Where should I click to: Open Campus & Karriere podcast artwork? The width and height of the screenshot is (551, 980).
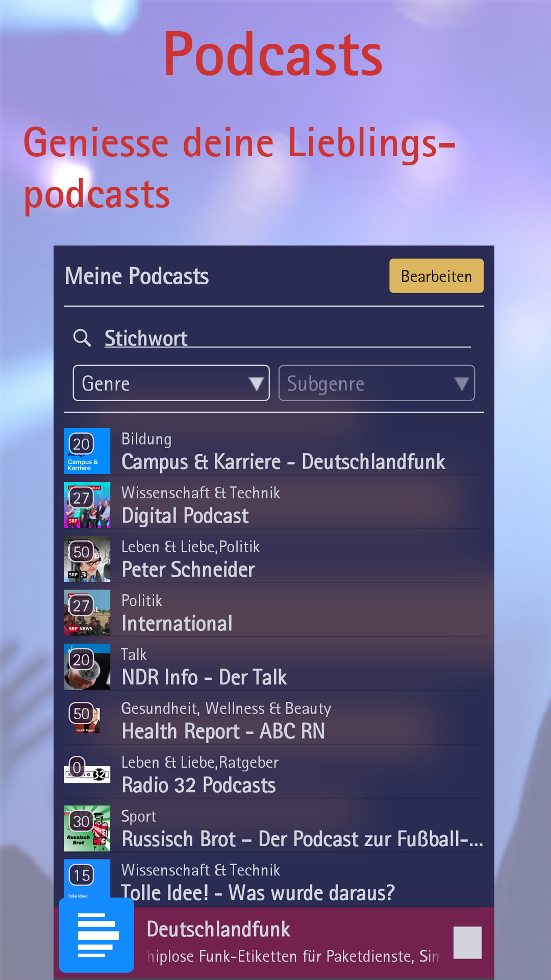pos(87,451)
